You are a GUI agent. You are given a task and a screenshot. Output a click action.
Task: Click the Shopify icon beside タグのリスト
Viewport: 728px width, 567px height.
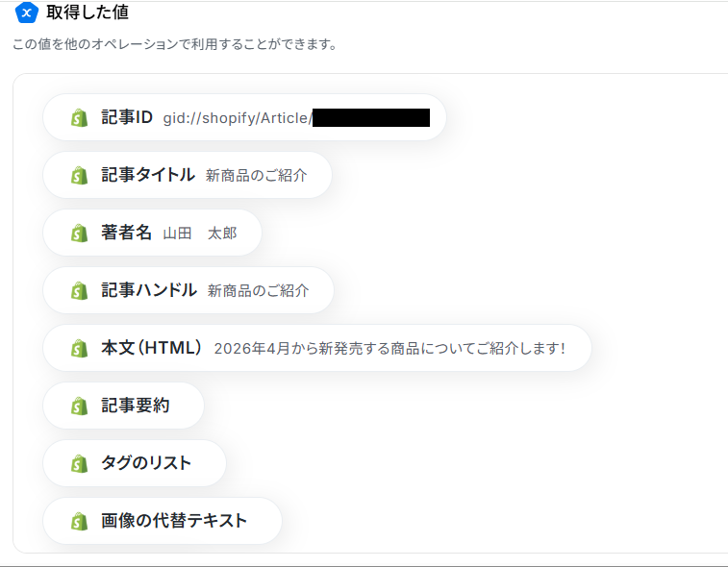[x=79, y=464]
